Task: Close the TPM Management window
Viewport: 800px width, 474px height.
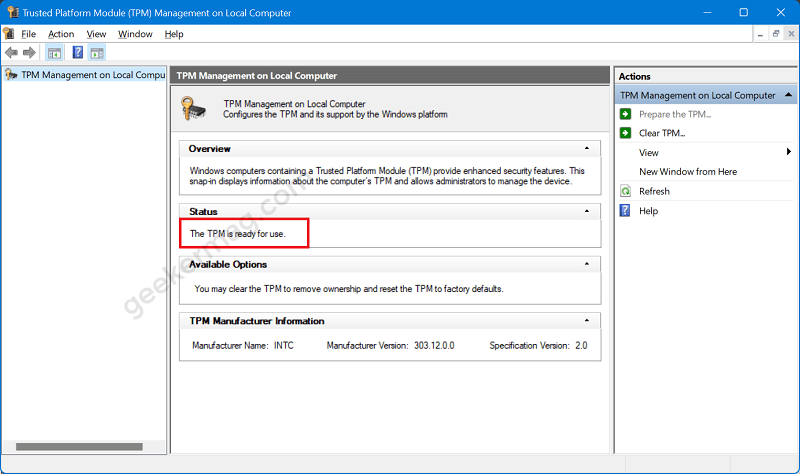Action: point(781,12)
